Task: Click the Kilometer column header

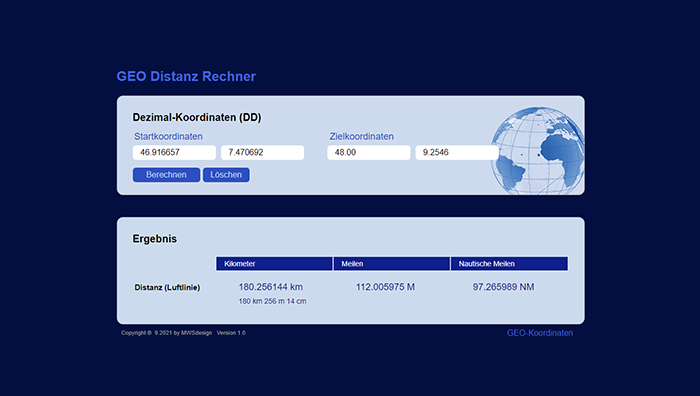Action: coord(274,263)
